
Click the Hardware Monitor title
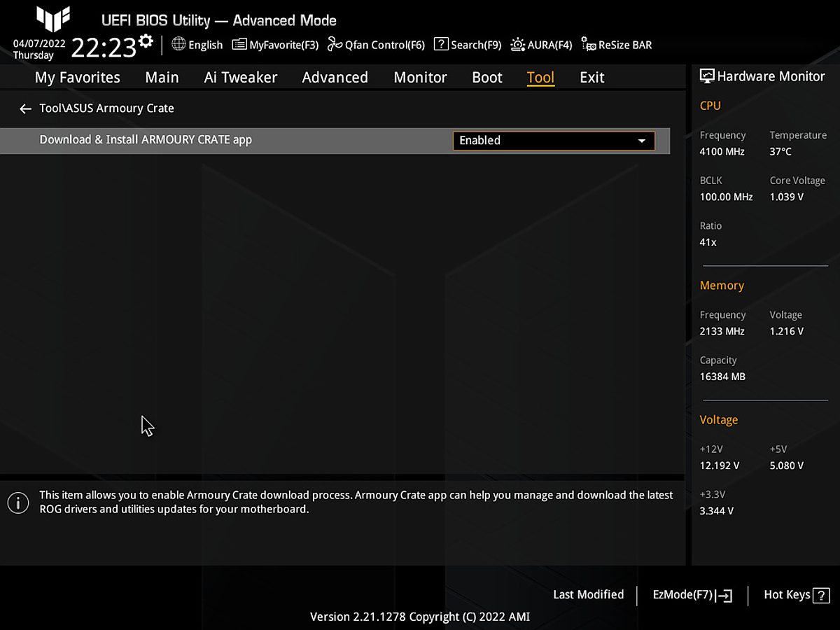771,77
